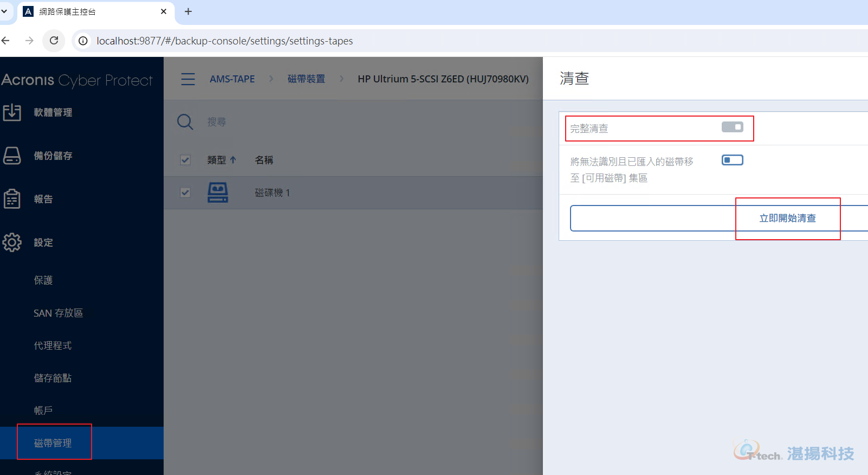Open the 報告 reports clipboard icon
868x475 pixels.
[12, 199]
